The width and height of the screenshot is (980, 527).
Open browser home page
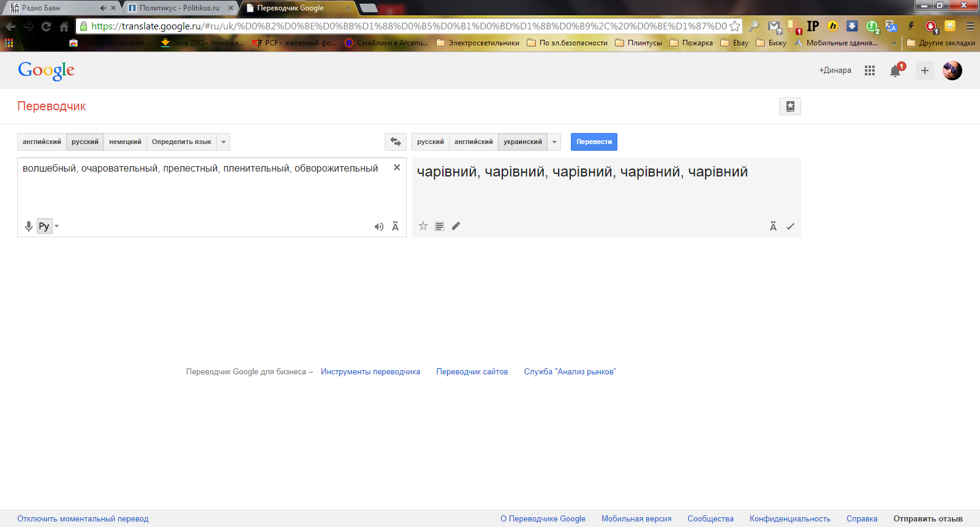pyautogui.click(x=64, y=26)
